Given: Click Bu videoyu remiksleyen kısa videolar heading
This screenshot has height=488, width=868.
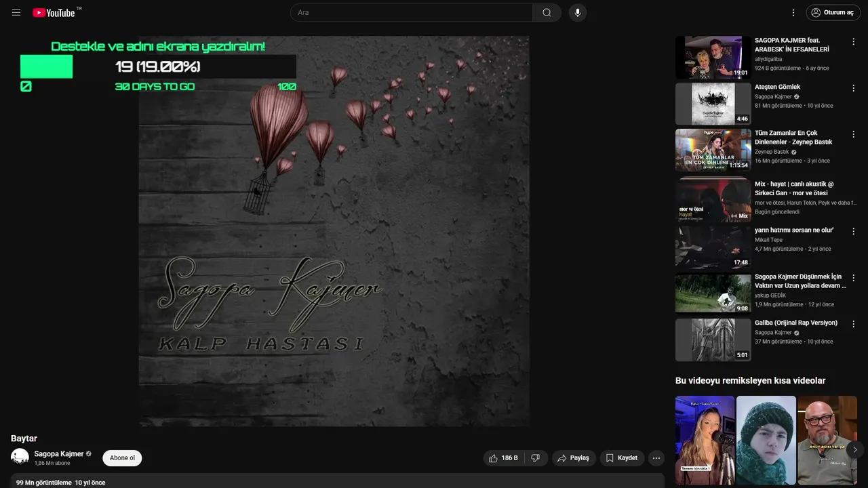Looking at the screenshot, I should [750, 381].
